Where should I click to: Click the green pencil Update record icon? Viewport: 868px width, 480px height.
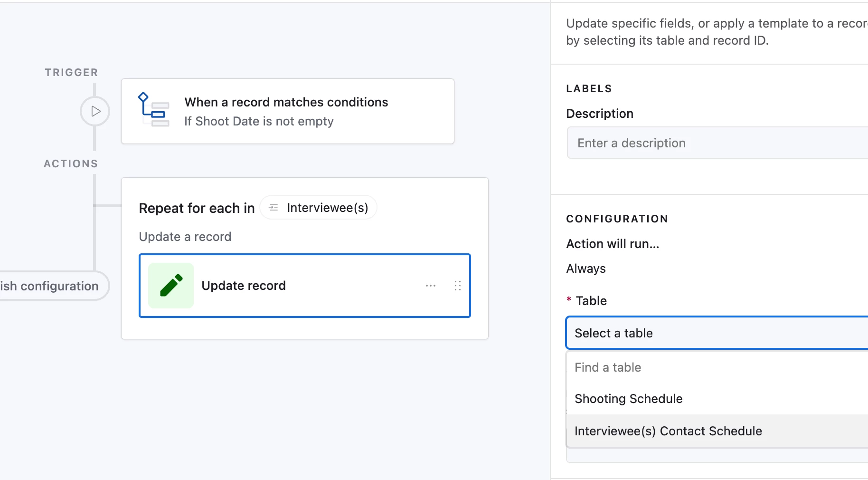(x=171, y=286)
